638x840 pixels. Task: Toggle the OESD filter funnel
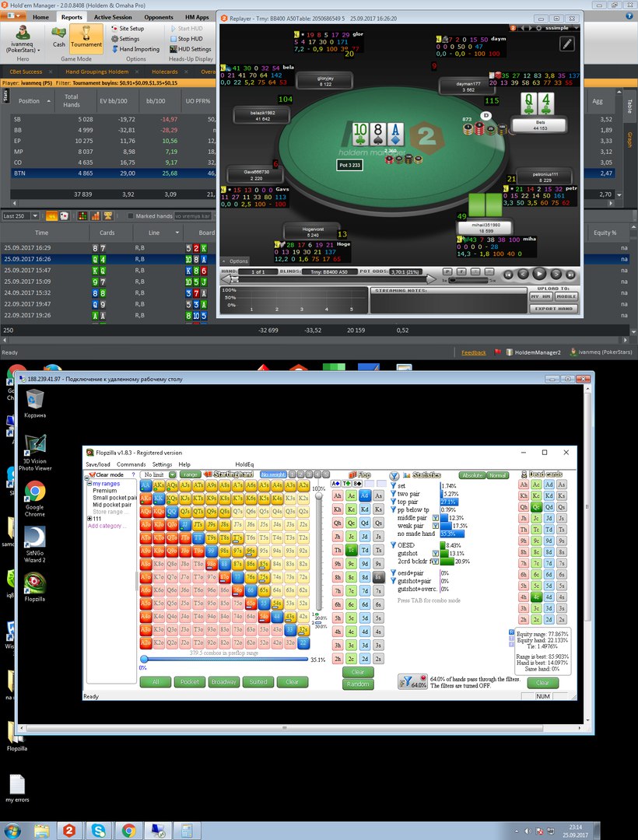[x=393, y=544]
